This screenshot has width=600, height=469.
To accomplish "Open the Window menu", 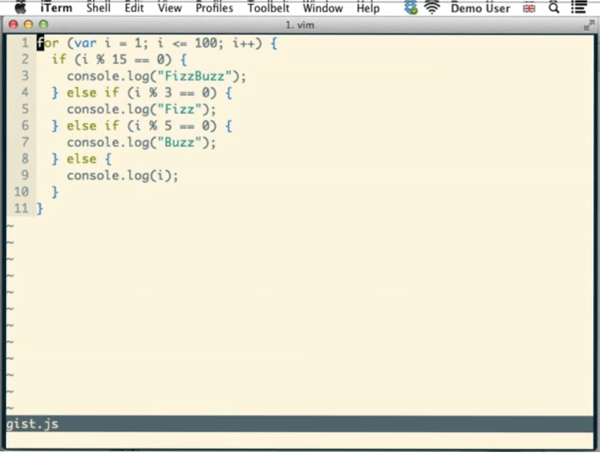I will [x=323, y=8].
